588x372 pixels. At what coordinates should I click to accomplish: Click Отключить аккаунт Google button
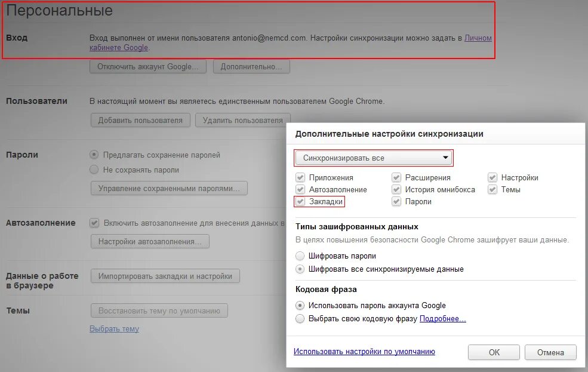(148, 66)
